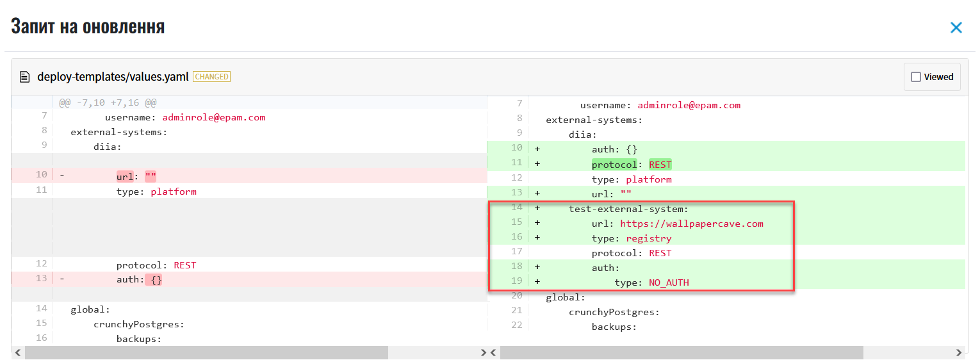The image size is (980, 360).
Task: Click the added auth: {} line in right pane
Action: coord(726,149)
